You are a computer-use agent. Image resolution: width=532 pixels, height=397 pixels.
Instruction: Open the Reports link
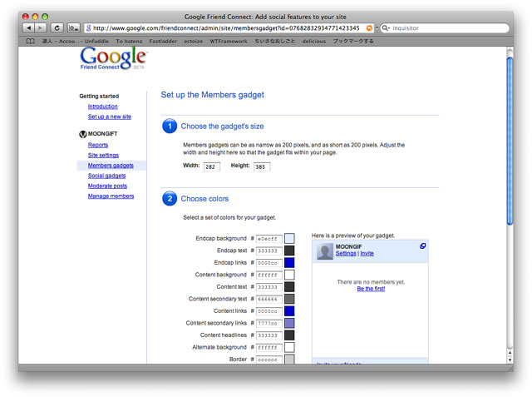point(98,145)
